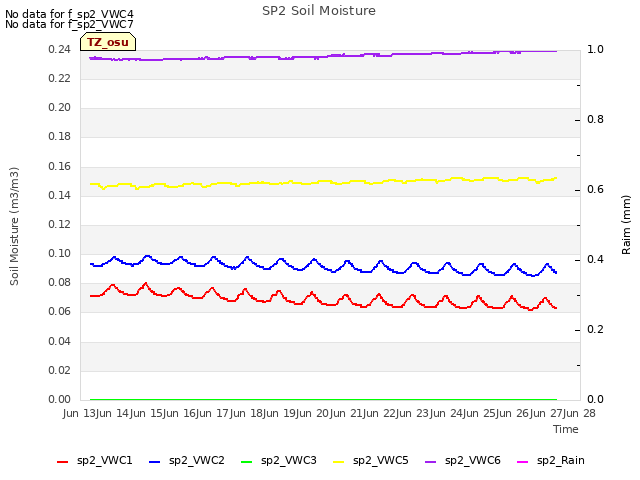The height and width of the screenshot is (480, 640).
Task: Click the 'No data for f_sp2_VWC7' message
Action: pyautogui.click(x=69, y=24)
